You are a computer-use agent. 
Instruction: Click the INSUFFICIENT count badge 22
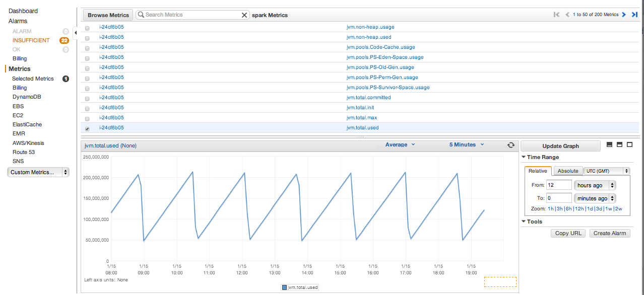(64, 40)
